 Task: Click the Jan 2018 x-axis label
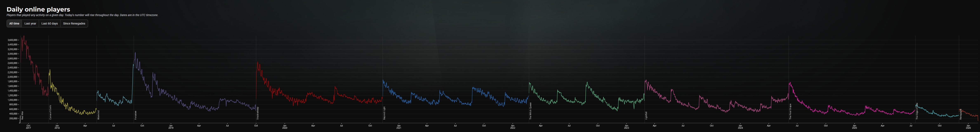tap(57, 127)
